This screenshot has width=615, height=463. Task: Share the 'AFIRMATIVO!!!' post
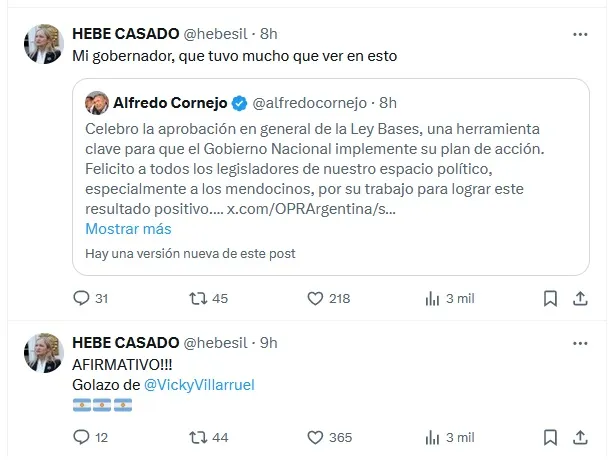point(581,437)
